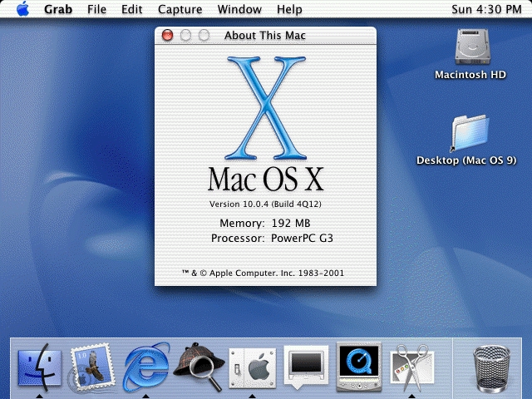
Task: Launch Mail from the Dock
Action: click(91, 368)
